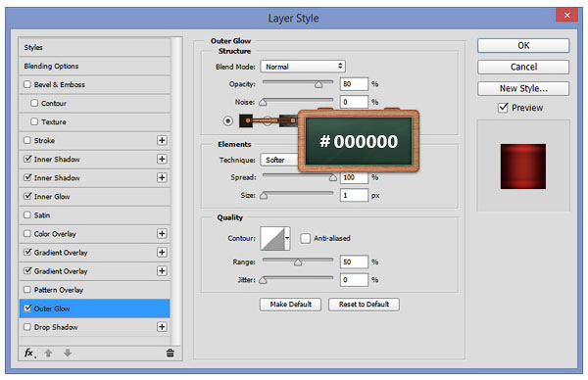Screen dimensions: 588x380
Task: Add another Stroke with plus icon
Action: pos(162,140)
